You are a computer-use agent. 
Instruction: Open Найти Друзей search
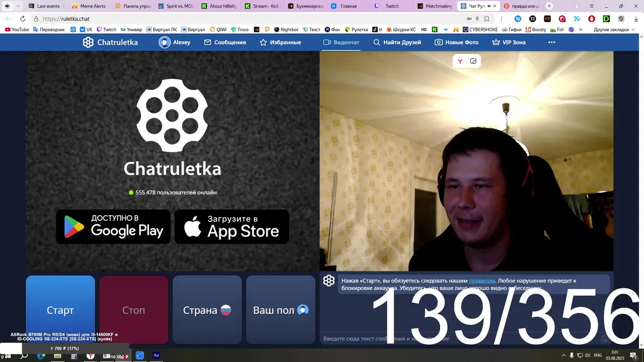coord(397,42)
